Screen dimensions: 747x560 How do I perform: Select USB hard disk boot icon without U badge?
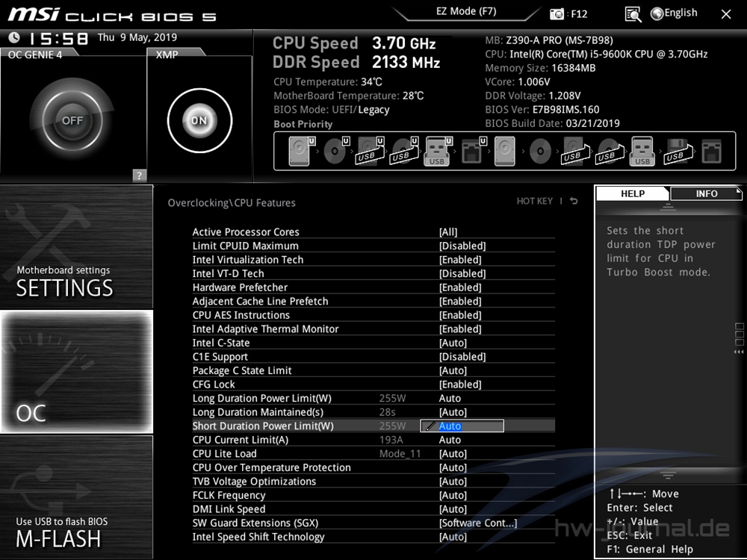point(575,152)
